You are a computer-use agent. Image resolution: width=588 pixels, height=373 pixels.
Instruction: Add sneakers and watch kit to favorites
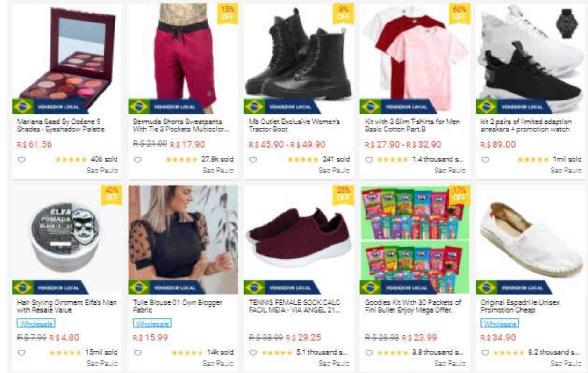pyautogui.click(x=485, y=159)
